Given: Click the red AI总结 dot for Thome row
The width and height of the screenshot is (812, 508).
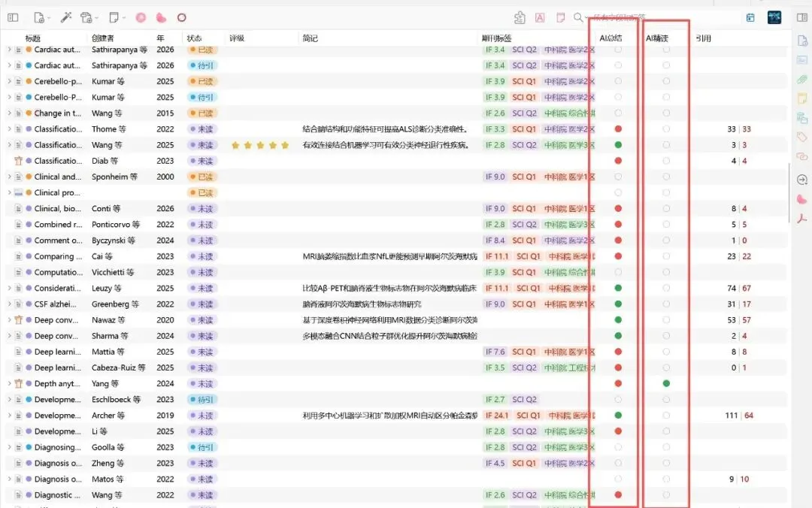Looking at the screenshot, I should coord(618,129).
